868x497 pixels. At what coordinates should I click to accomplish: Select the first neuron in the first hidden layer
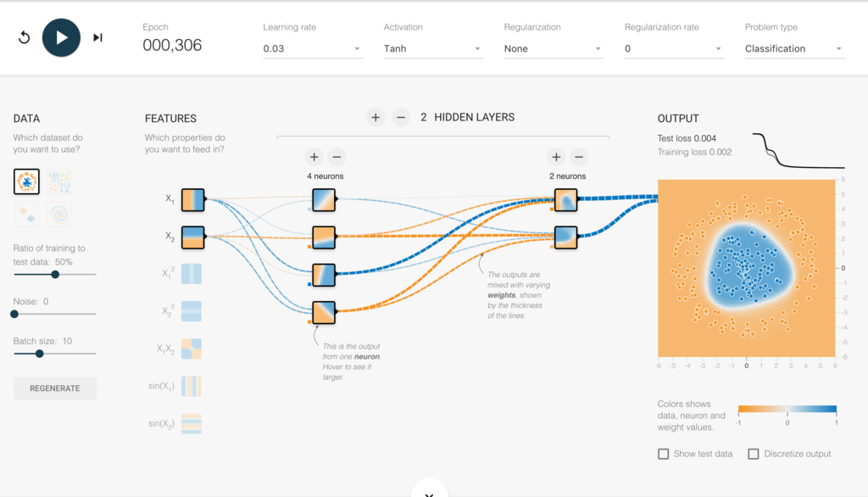click(324, 200)
